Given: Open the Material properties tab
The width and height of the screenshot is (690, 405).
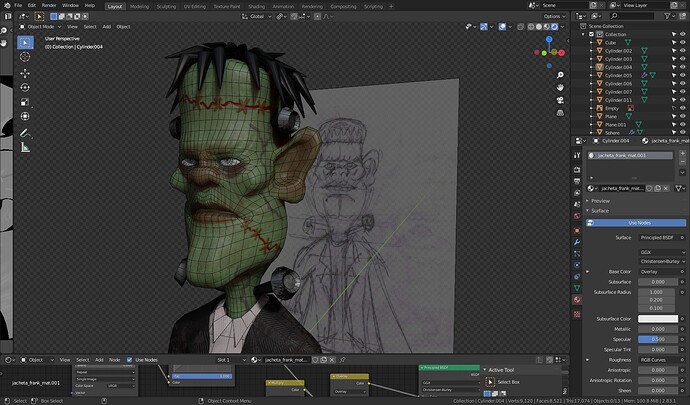Looking at the screenshot, I should (x=577, y=300).
